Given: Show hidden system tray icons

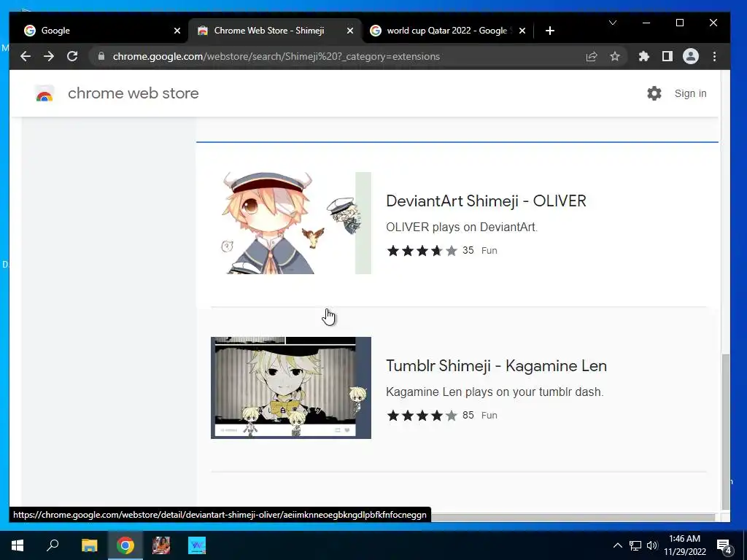Looking at the screenshot, I should (x=617, y=545).
